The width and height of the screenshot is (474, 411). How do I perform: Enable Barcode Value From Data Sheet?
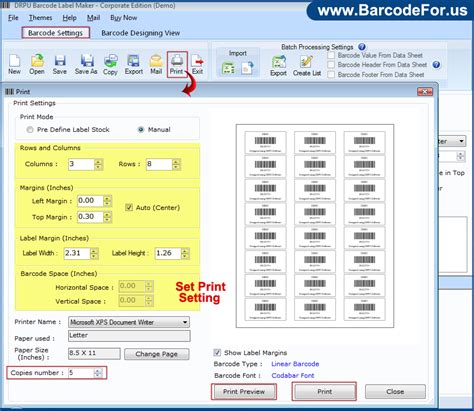pyautogui.click(x=331, y=55)
